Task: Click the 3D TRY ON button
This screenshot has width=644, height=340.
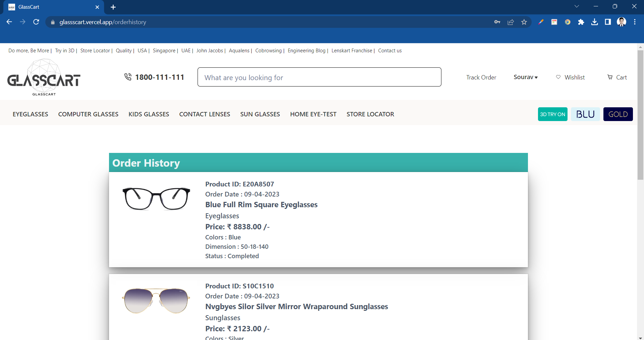Action: click(x=552, y=114)
